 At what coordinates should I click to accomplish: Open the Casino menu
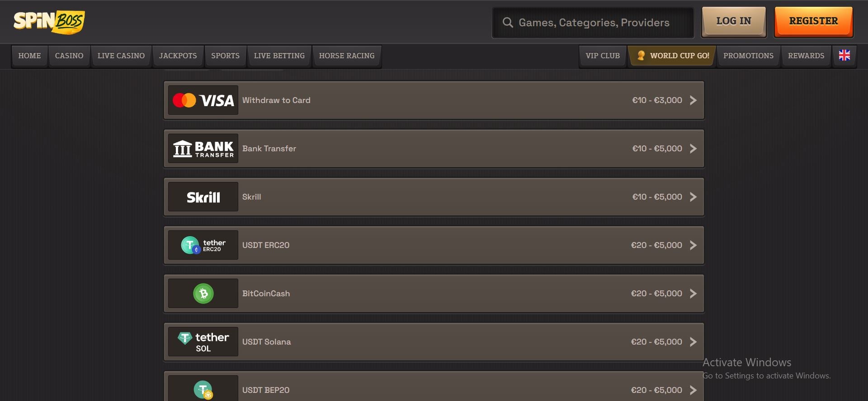pos(69,56)
